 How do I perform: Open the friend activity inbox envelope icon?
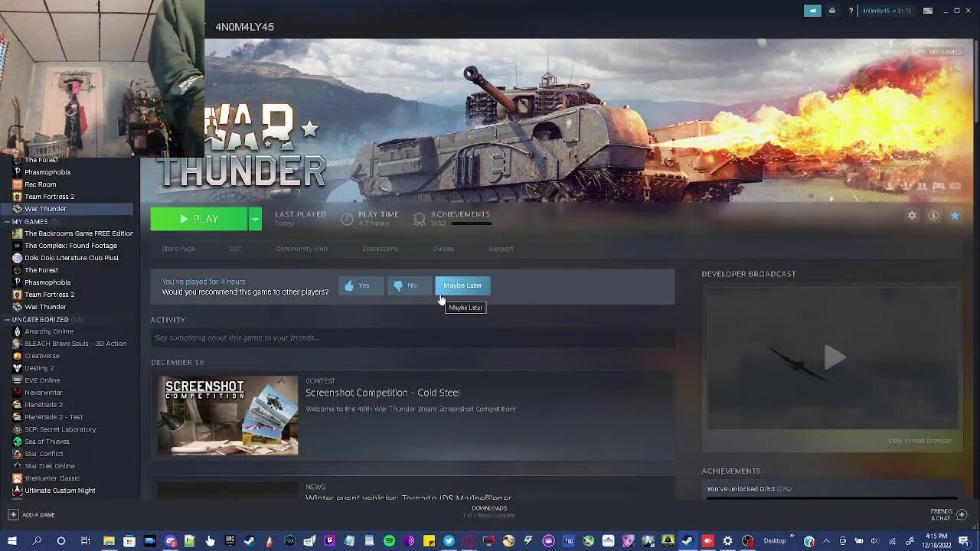[x=832, y=11]
